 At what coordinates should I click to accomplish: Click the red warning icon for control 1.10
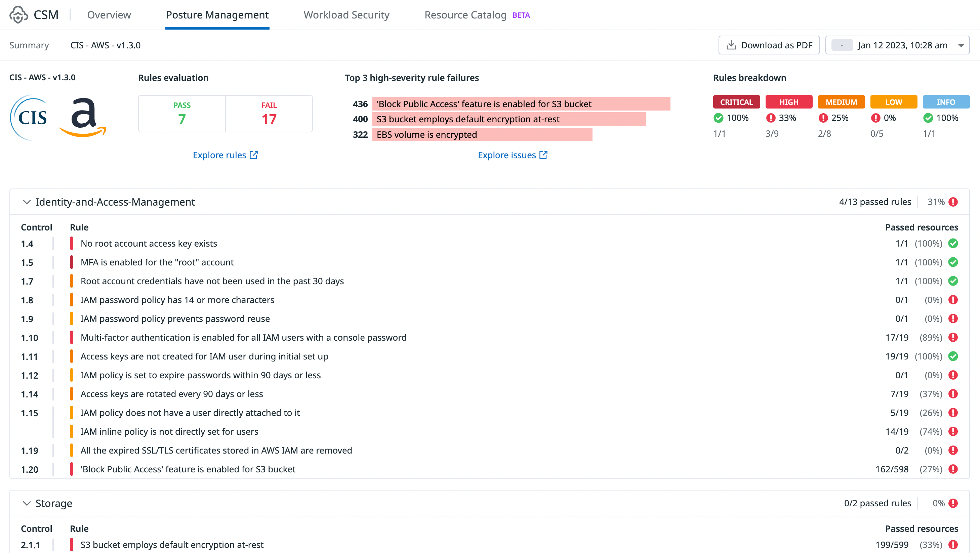[953, 337]
